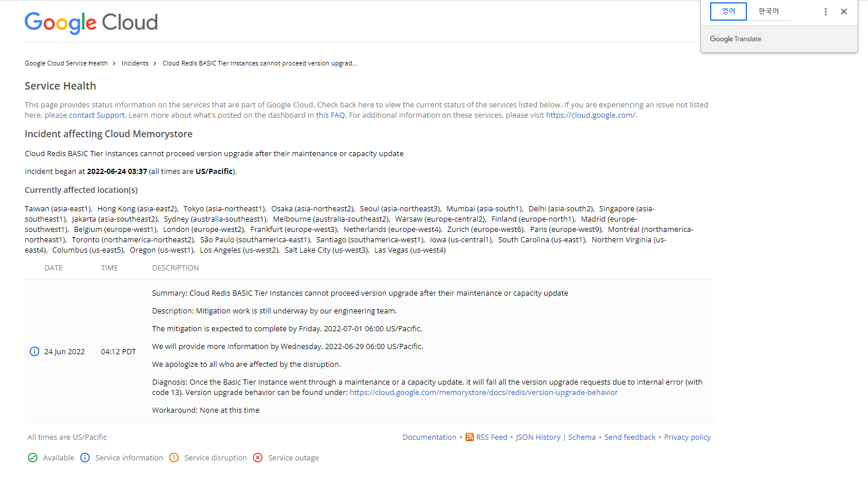Close the Google Translate popup
This screenshot has width=868, height=492.
[x=844, y=11]
